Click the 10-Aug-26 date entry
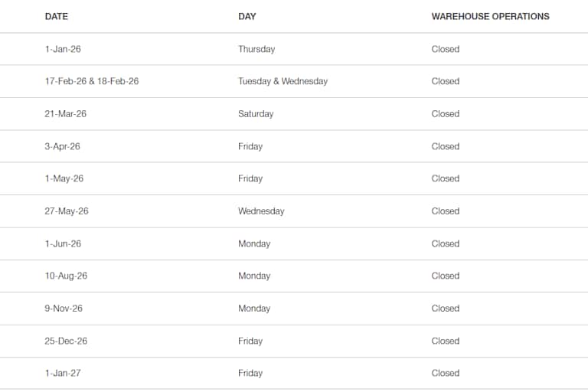Image resolution: width=588 pixels, height=392 pixels. (x=66, y=276)
